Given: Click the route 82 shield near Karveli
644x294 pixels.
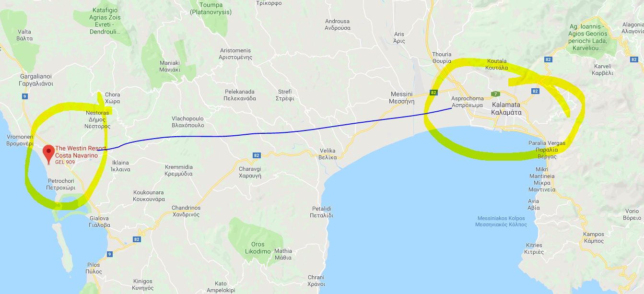Looking at the screenshot, I should [547, 59].
